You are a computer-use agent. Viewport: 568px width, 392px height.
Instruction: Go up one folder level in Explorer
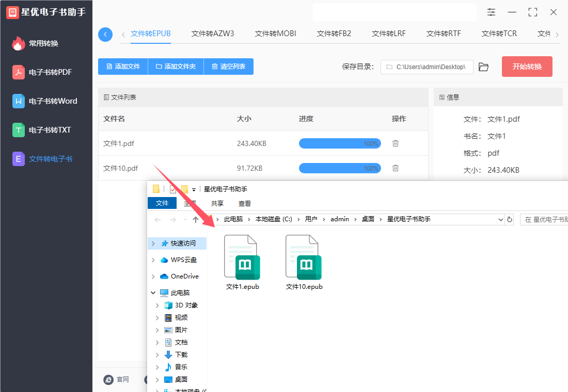[x=196, y=219]
